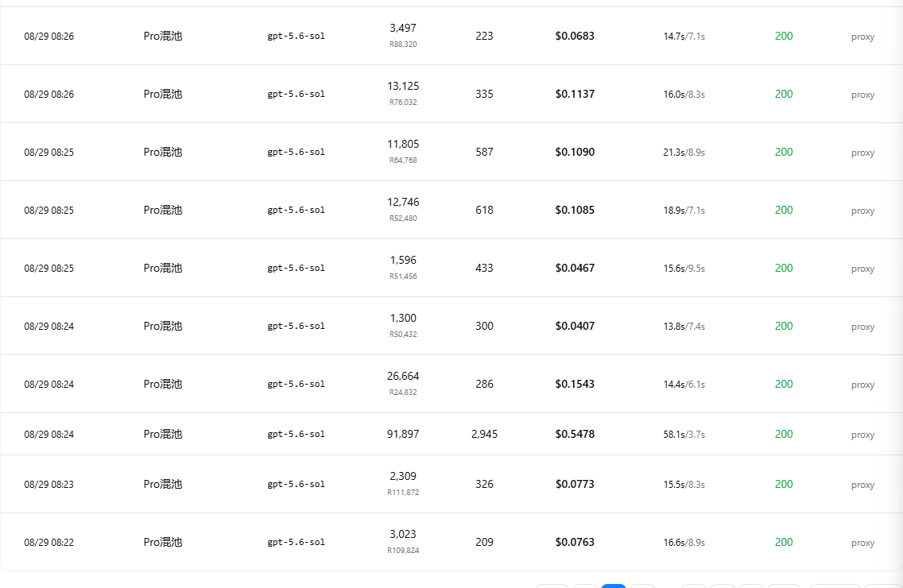
Task: Click the 618 output tokens cell
Action: [x=484, y=211]
